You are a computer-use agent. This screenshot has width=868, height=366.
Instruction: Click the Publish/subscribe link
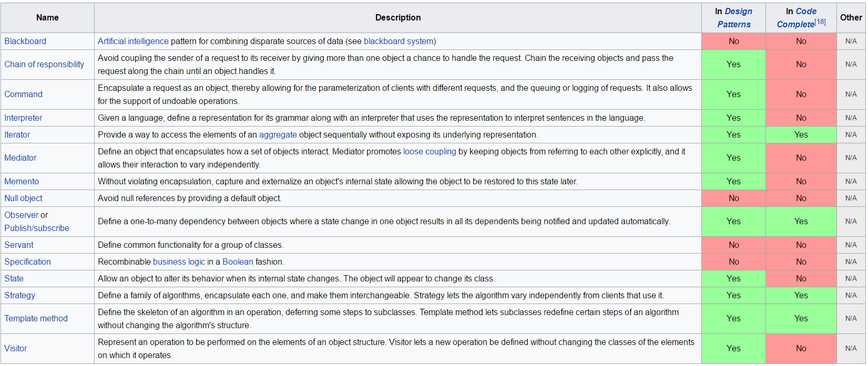pyautogui.click(x=37, y=228)
